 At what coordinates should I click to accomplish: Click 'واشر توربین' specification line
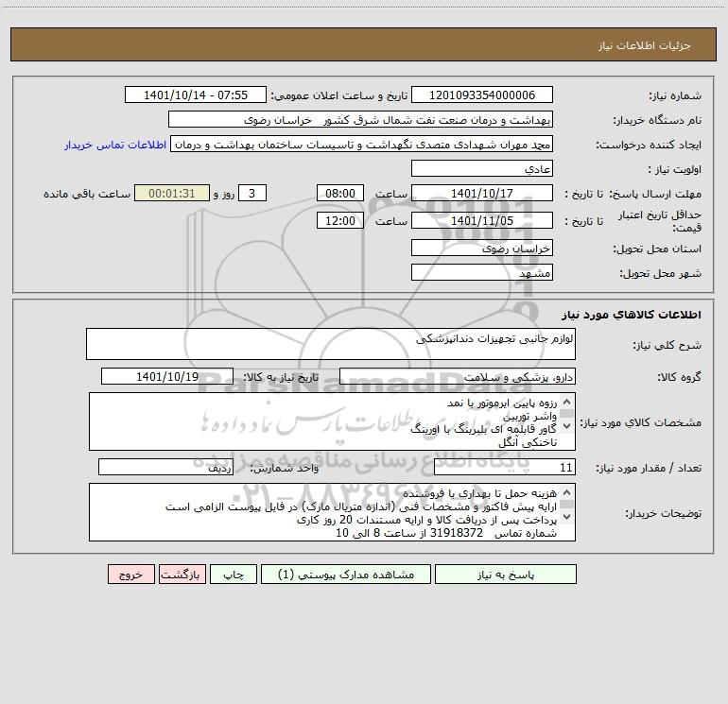tap(529, 417)
